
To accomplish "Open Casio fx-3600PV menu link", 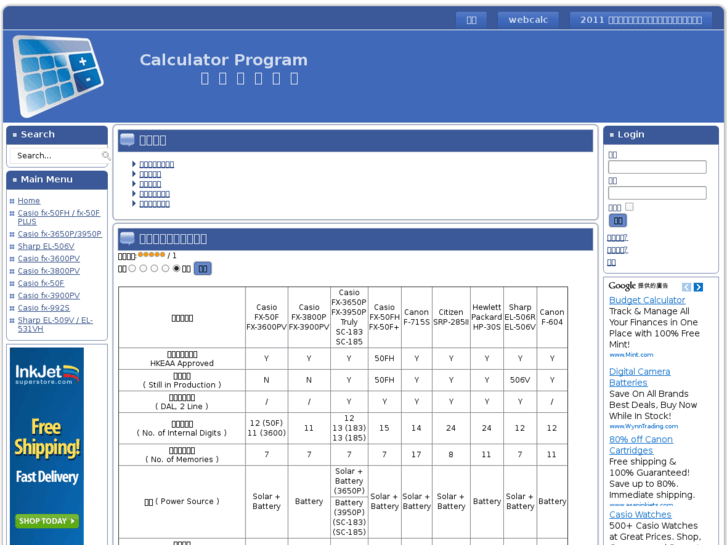I will 49,259.
